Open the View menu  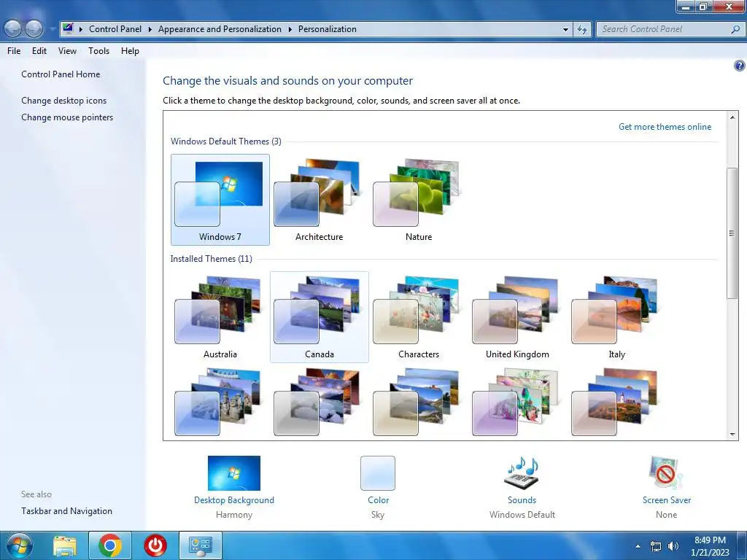point(67,51)
